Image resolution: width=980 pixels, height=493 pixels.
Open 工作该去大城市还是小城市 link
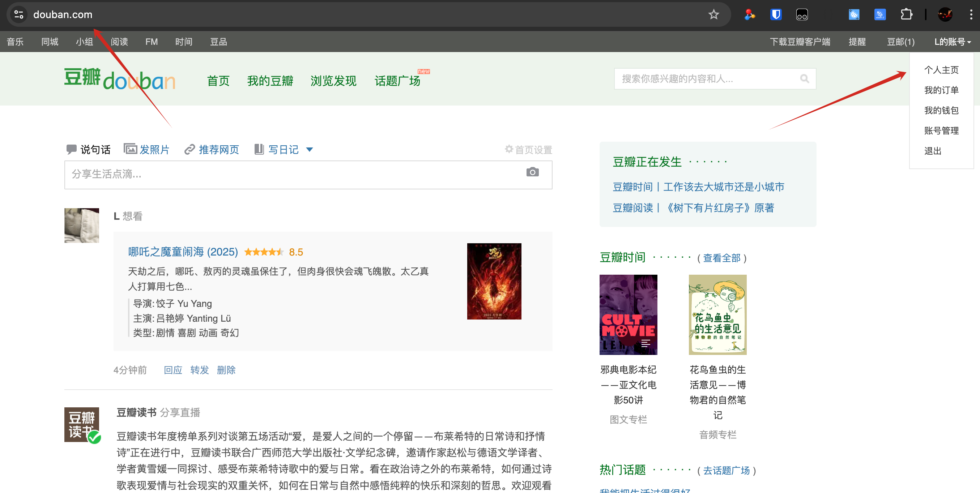click(x=724, y=187)
